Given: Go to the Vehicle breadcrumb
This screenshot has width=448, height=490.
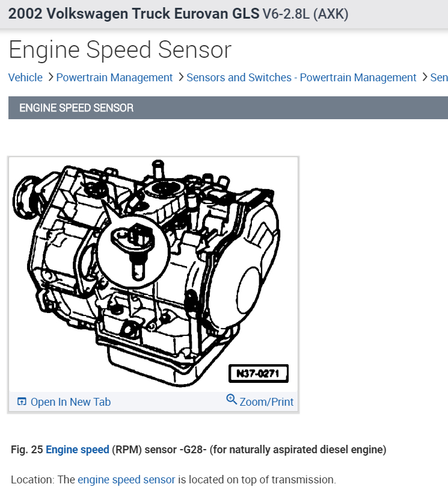Looking at the screenshot, I should (x=25, y=78).
